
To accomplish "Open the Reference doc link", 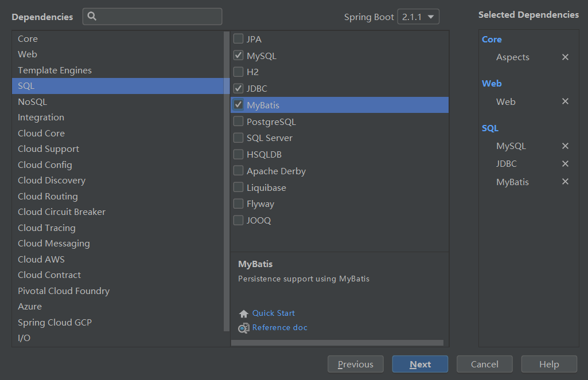I will [280, 327].
